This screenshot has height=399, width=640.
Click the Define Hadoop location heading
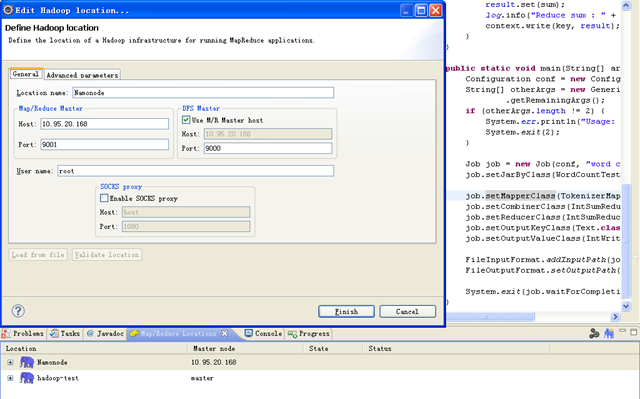click(x=52, y=28)
